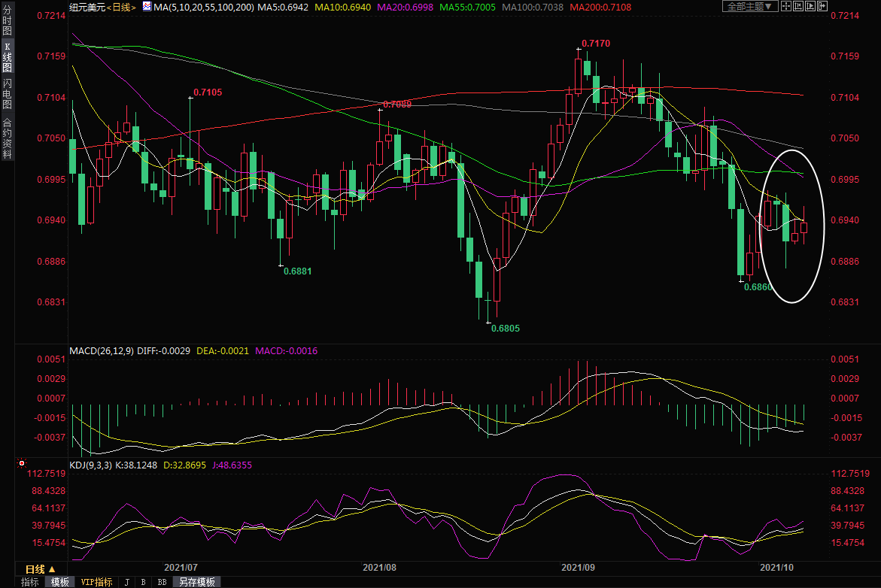Open the 全部主题 theme dropdown
881x588 pixels.
coord(748,6)
